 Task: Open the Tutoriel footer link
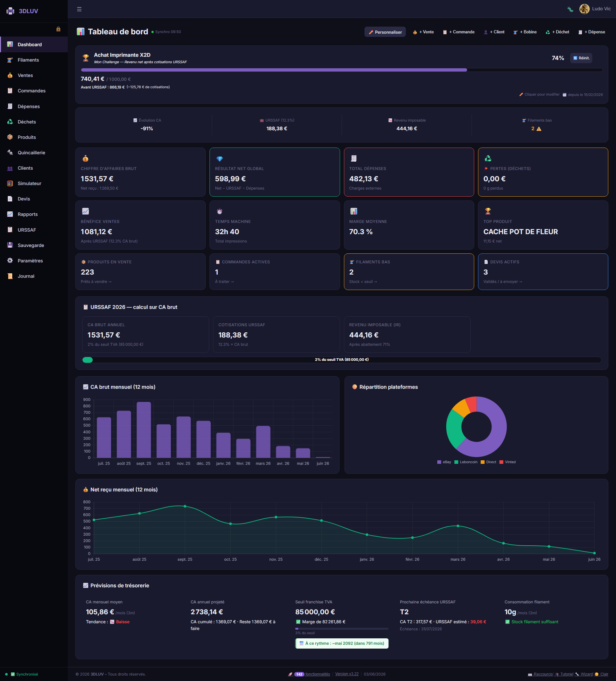[564, 674]
